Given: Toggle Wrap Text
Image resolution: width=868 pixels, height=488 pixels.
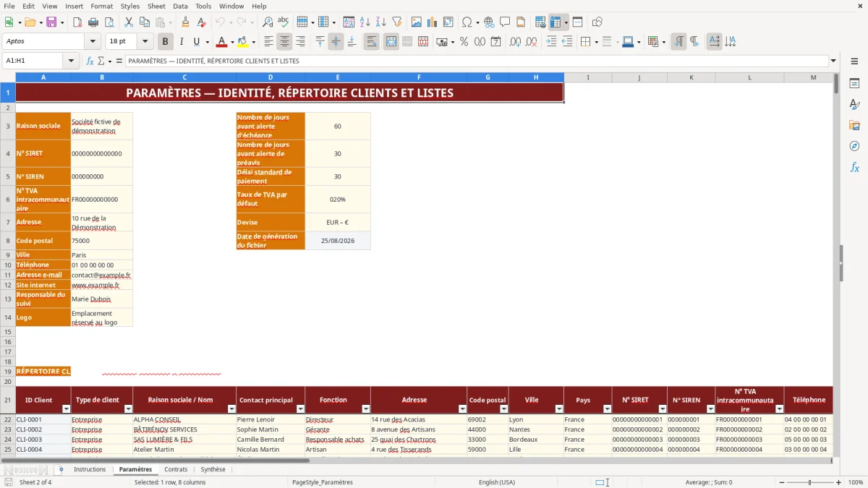Looking at the screenshot, I should pyautogui.click(x=372, y=42).
